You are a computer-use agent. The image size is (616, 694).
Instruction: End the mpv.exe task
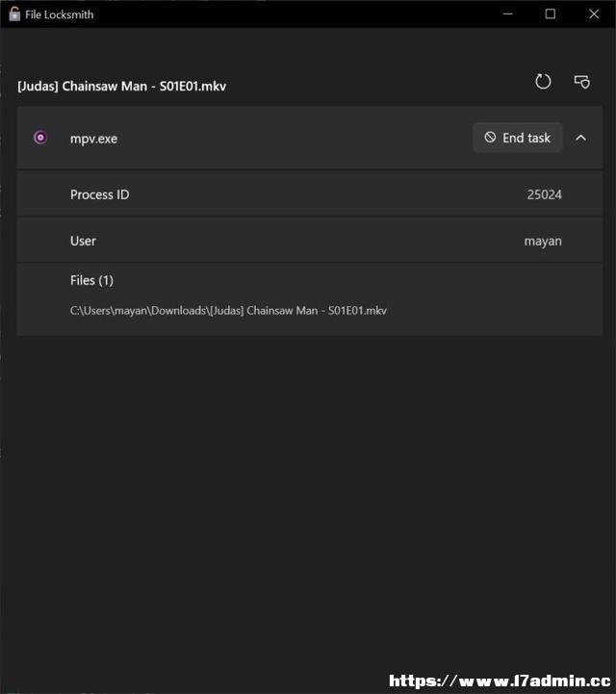517,138
